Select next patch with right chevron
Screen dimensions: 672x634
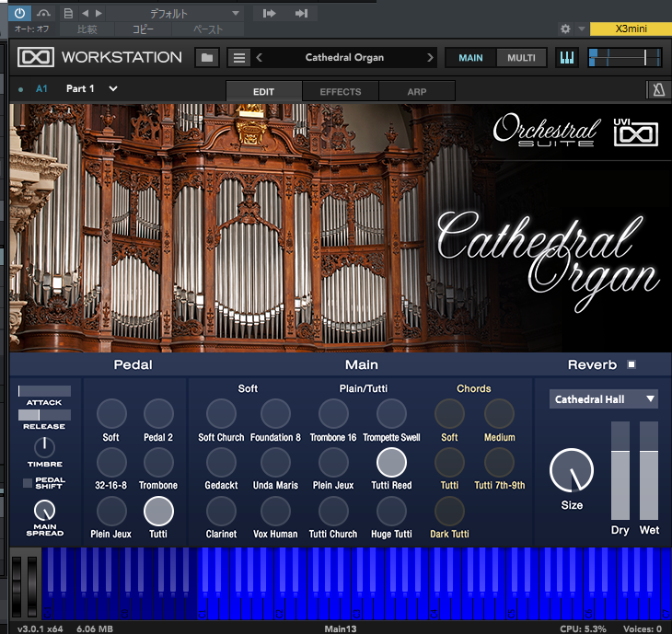(430, 57)
